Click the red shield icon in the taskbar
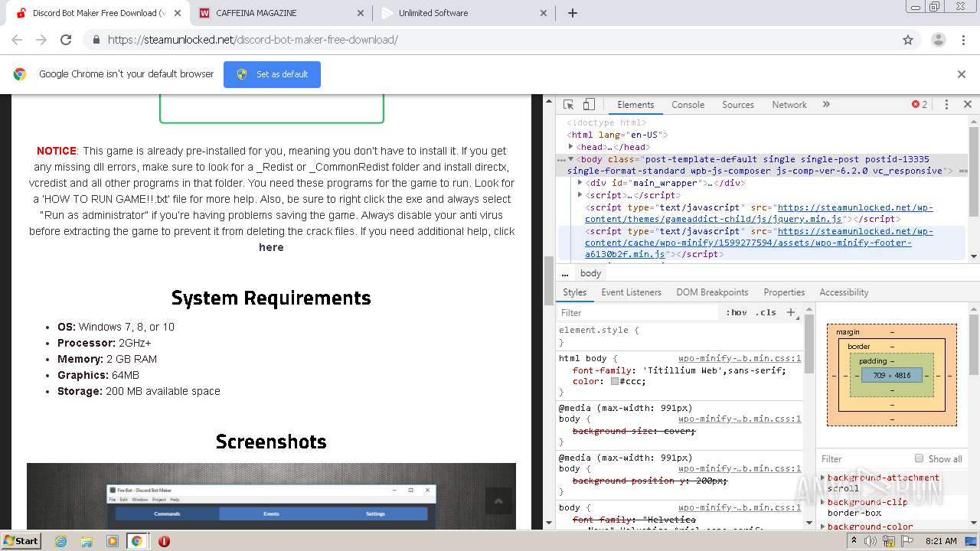Image resolution: width=980 pixels, height=551 pixels. coord(164,541)
